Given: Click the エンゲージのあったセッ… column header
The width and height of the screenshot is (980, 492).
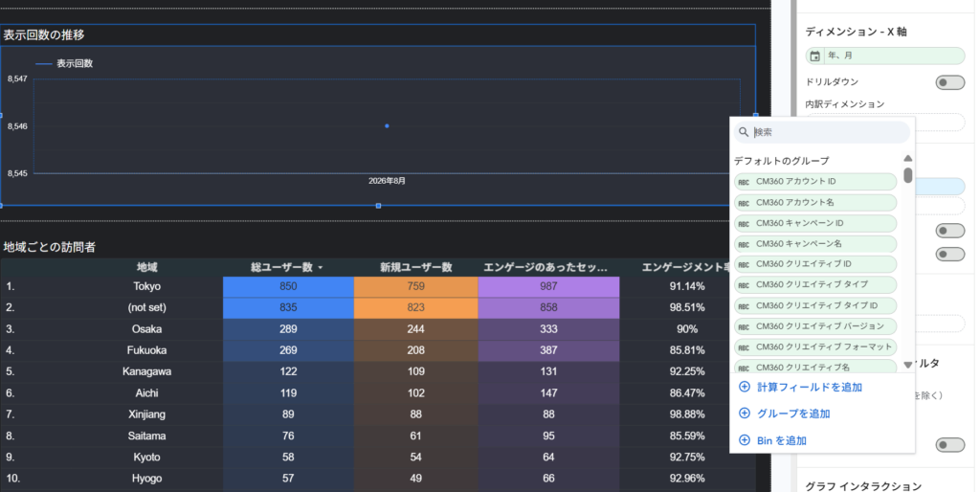Looking at the screenshot, I should (x=545, y=267).
